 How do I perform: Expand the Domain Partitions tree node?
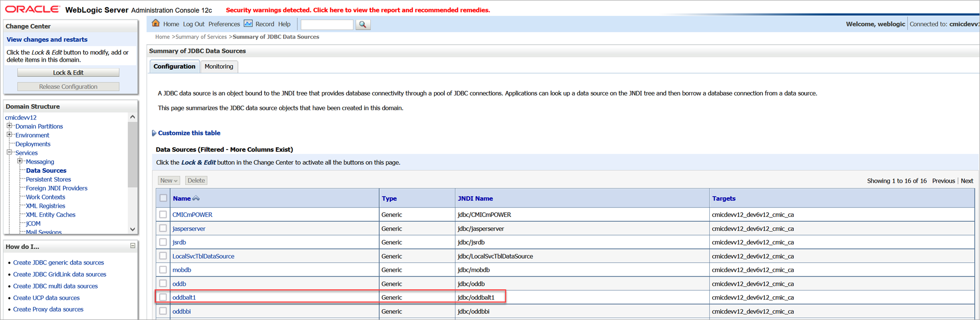9,126
